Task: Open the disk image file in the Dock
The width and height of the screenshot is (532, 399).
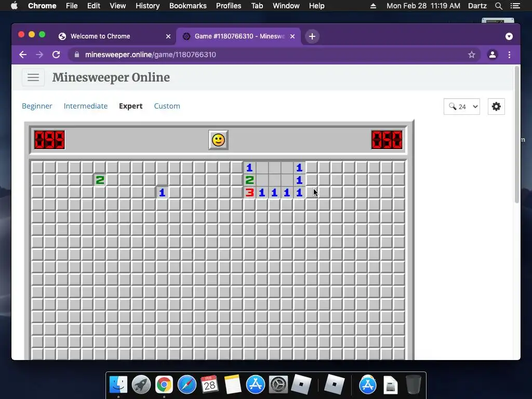Action: pos(391,385)
